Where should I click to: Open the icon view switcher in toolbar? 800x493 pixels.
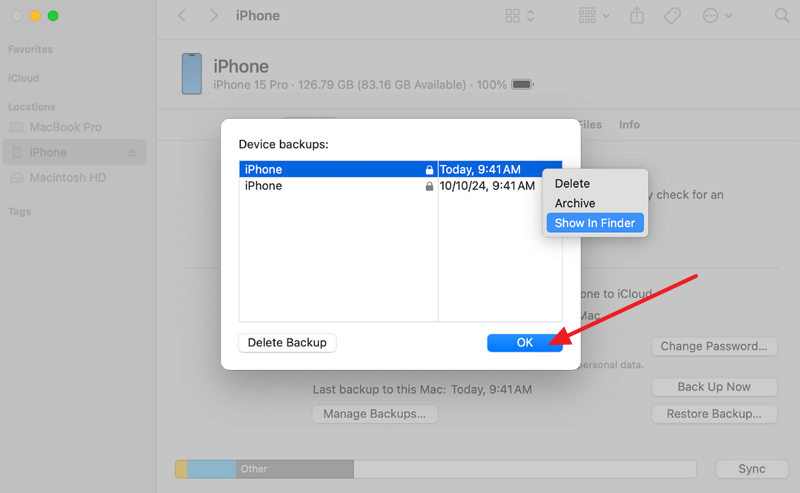tap(519, 16)
